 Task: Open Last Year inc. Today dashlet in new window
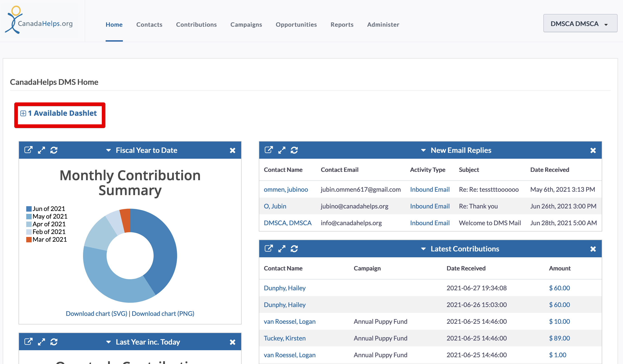coord(29,342)
